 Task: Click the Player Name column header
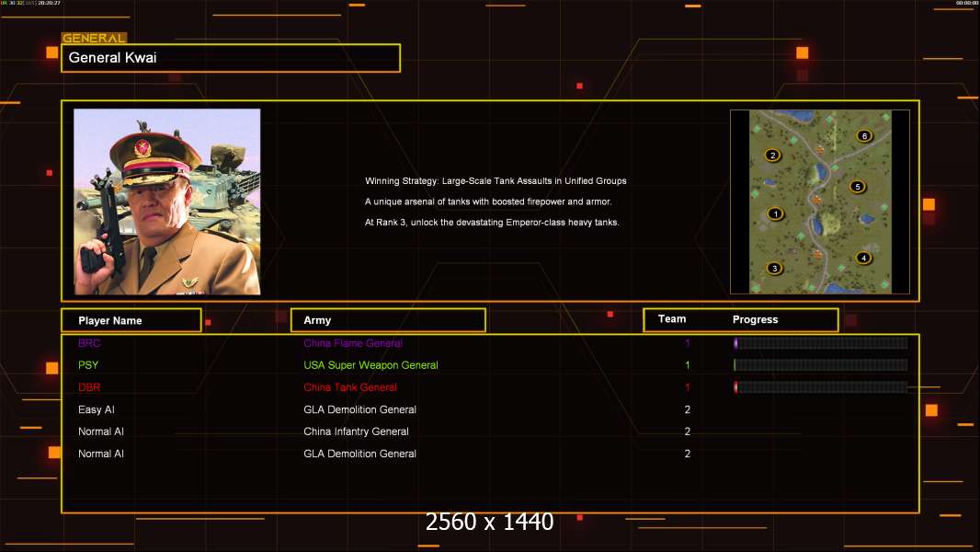131,320
